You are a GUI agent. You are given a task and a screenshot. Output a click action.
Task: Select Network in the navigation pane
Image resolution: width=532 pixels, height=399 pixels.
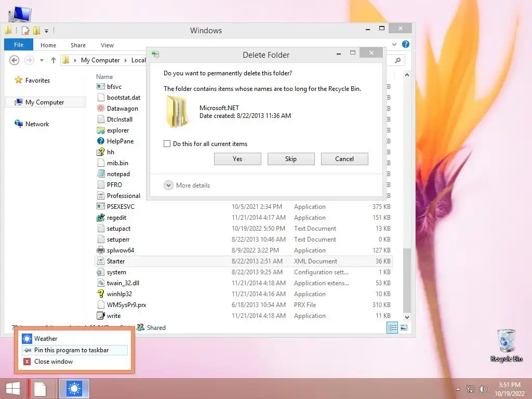(x=37, y=124)
